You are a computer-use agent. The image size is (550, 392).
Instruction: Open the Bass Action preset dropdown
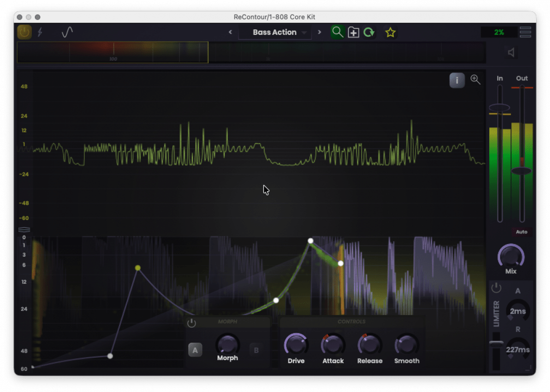(x=275, y=32)
